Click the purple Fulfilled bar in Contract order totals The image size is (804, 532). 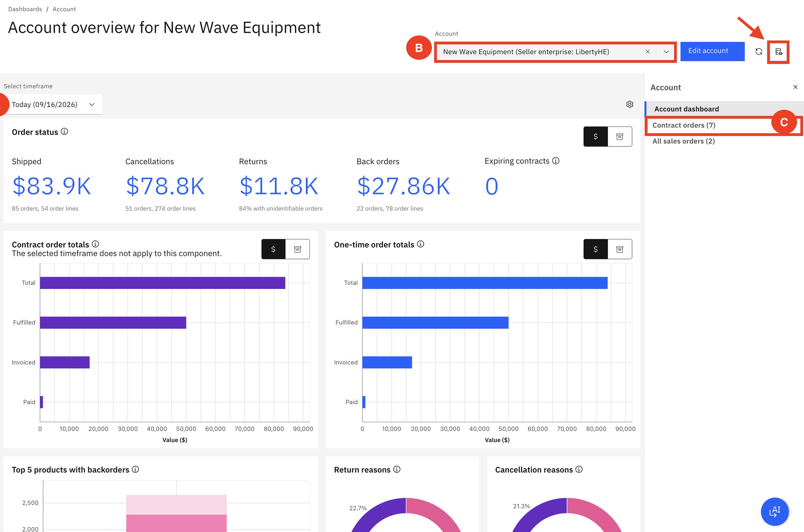[113, 323]
